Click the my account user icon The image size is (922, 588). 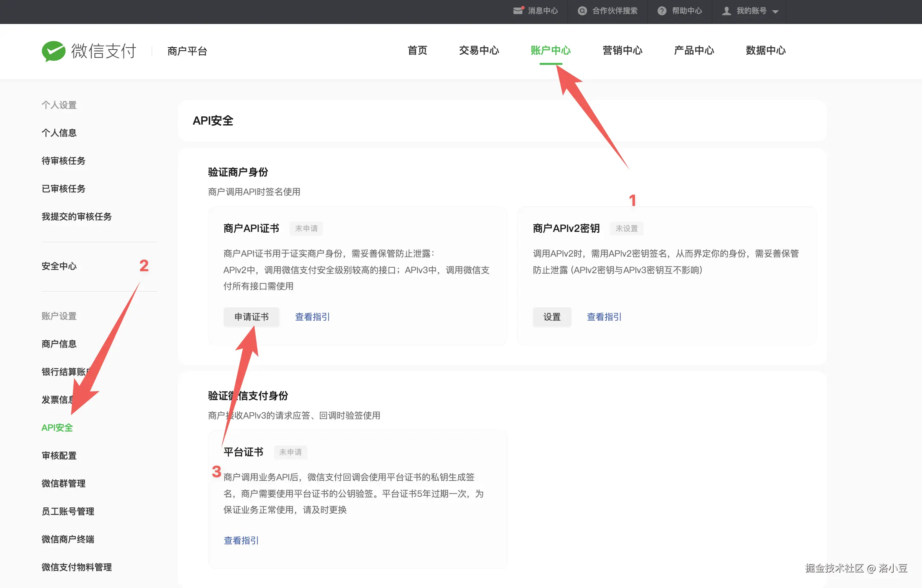[x=726, y=11]
